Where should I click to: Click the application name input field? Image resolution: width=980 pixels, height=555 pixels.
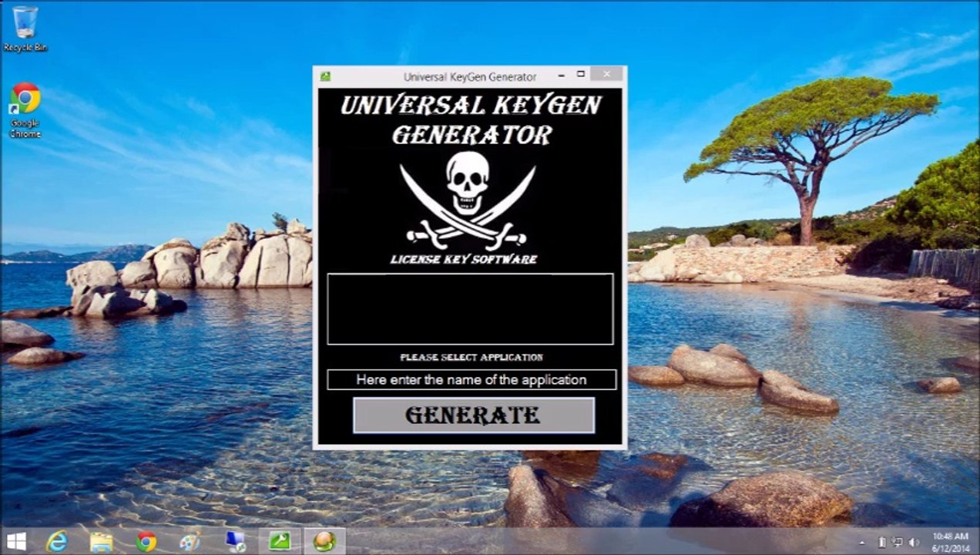click(x=472, y=380)
